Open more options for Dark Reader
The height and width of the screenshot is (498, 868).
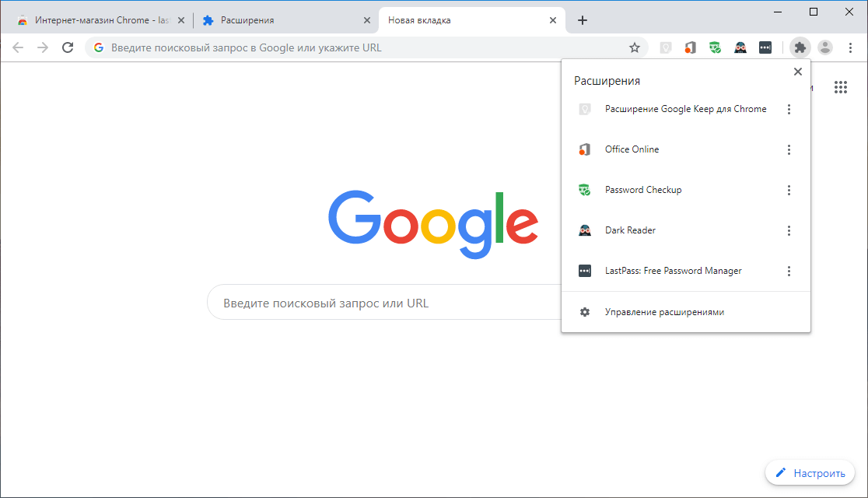pos(789,230)
